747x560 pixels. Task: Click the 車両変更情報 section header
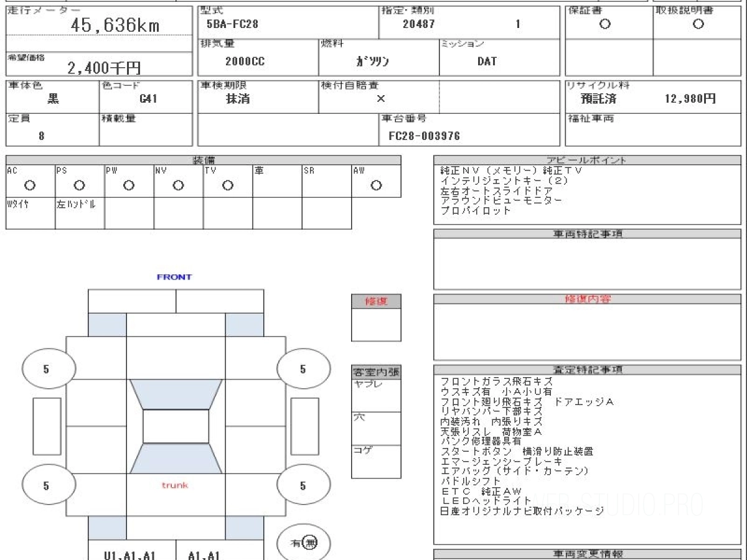coord(588,554)
